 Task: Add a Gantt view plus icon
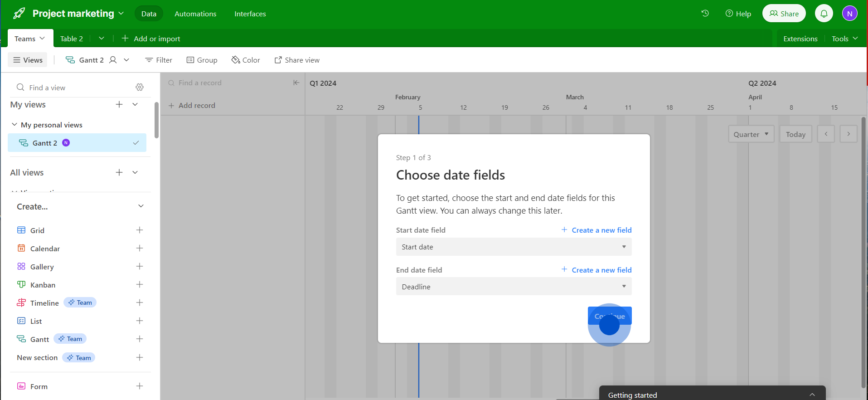140,339
